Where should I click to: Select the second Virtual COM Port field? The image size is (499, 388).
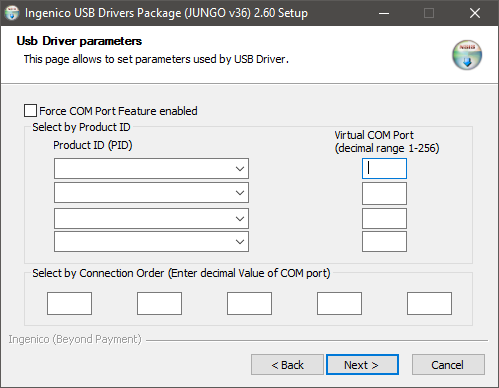384,193
